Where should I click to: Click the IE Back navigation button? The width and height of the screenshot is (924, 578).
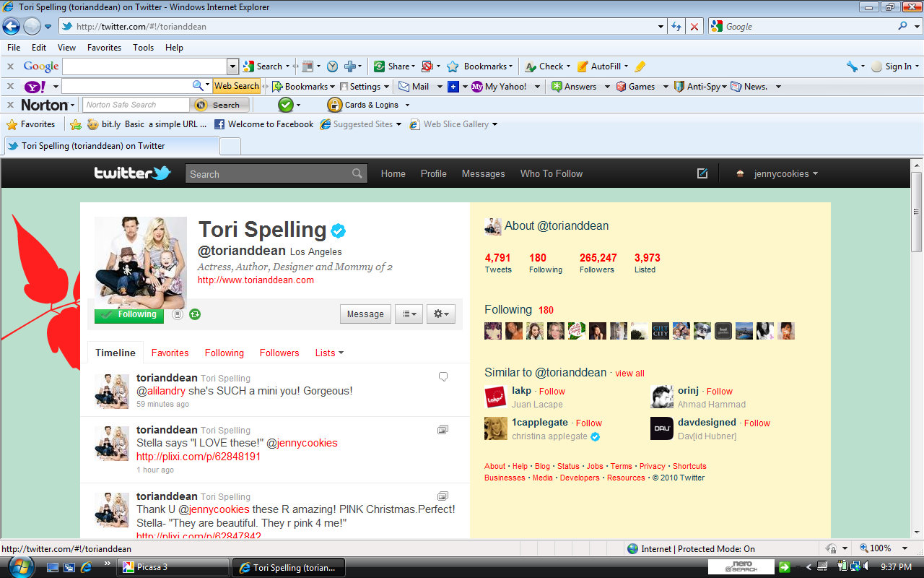[x=11, y=26]
